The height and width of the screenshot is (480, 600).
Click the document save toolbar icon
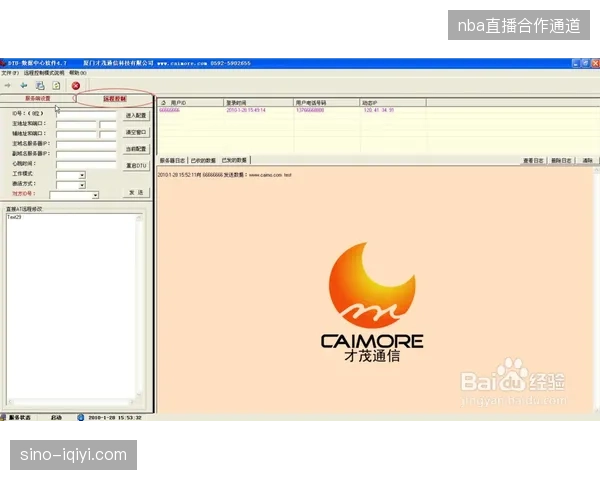[x=40, y=85]
